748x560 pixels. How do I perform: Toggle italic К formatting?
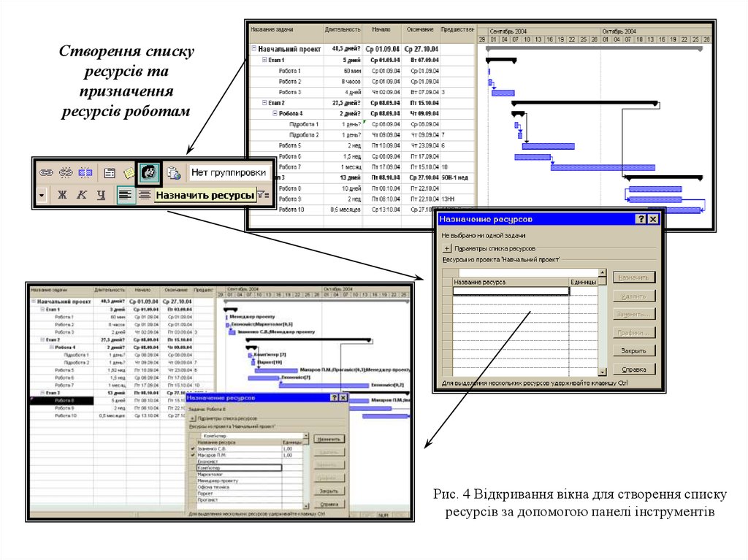pyautogui.click(x=82, y=195)
